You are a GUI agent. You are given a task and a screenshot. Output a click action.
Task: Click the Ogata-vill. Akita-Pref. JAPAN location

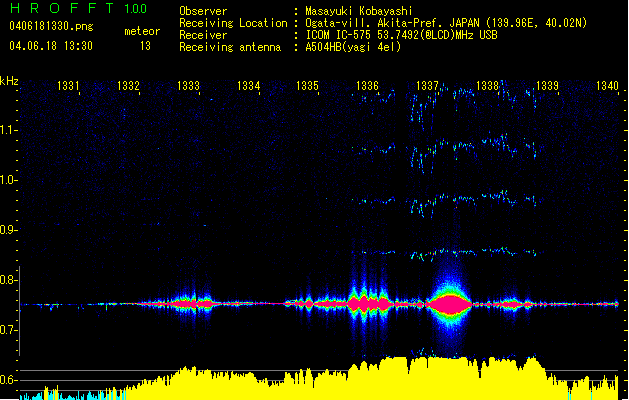(446, 23)
